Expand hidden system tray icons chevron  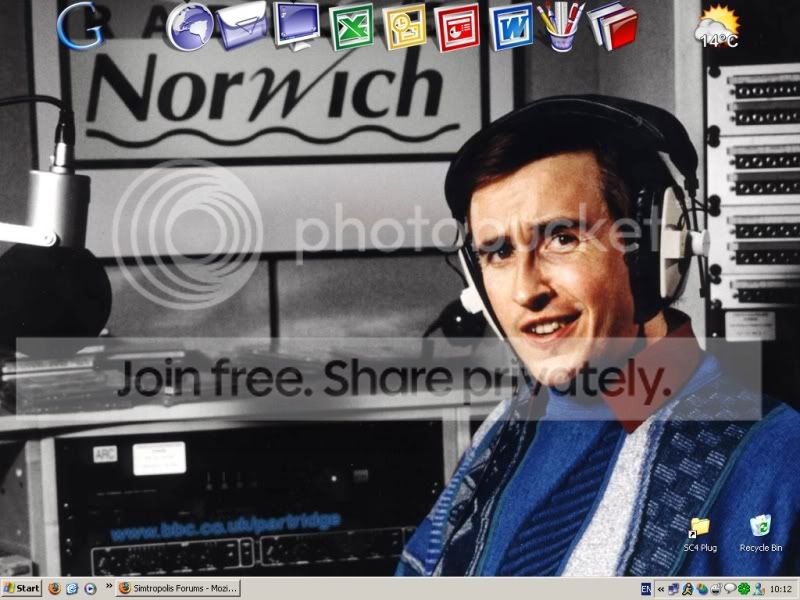point(661,589)
